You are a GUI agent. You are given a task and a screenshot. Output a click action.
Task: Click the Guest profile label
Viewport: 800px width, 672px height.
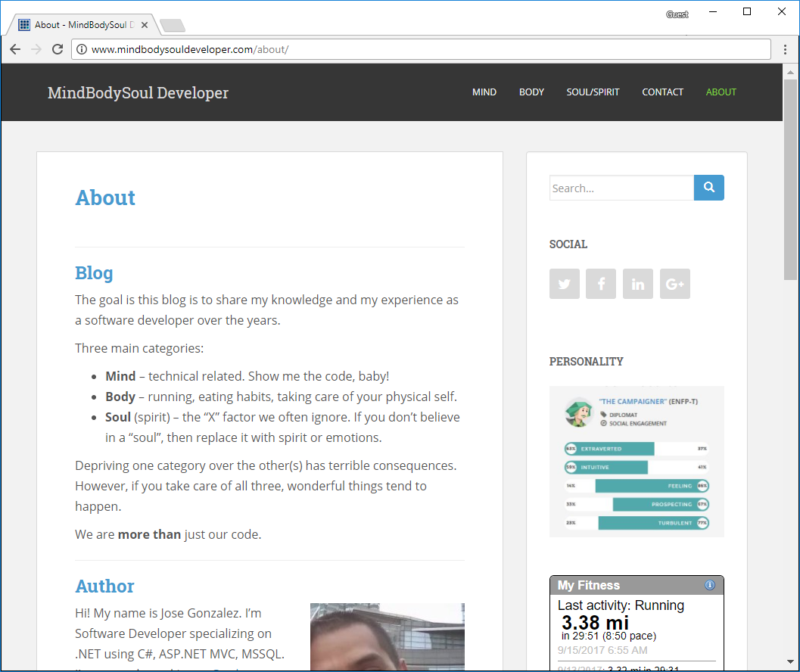pos(677,14)
